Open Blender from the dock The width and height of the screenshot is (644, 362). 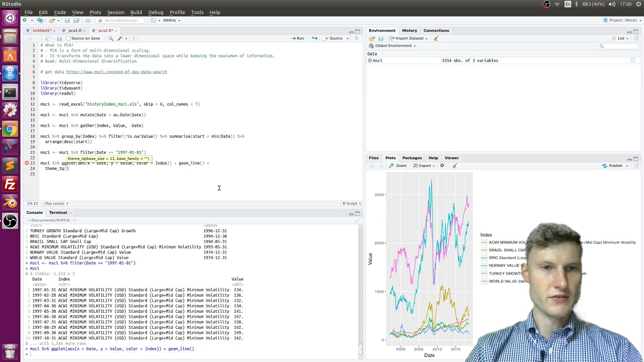(x=10, y=203)
